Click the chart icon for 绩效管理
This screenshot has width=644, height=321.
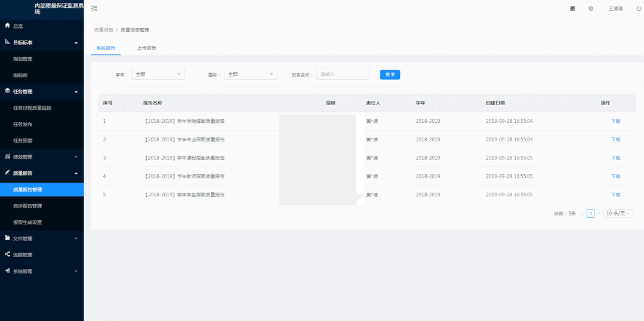[7, 156]
